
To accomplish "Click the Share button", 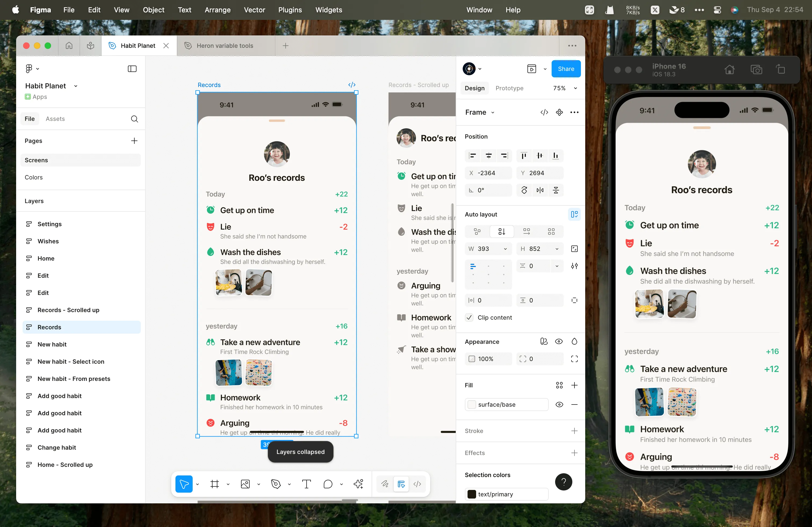I will [566, 68].
